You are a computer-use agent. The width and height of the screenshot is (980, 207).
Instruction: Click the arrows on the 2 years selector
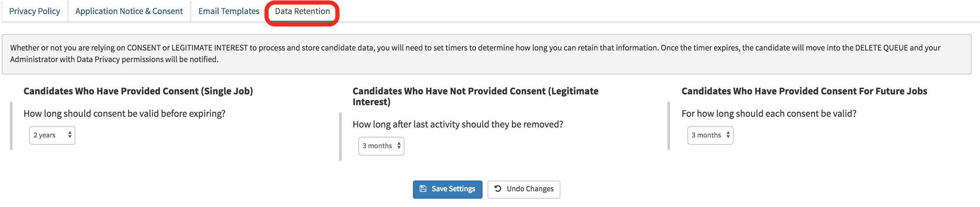tap(70, 135)
